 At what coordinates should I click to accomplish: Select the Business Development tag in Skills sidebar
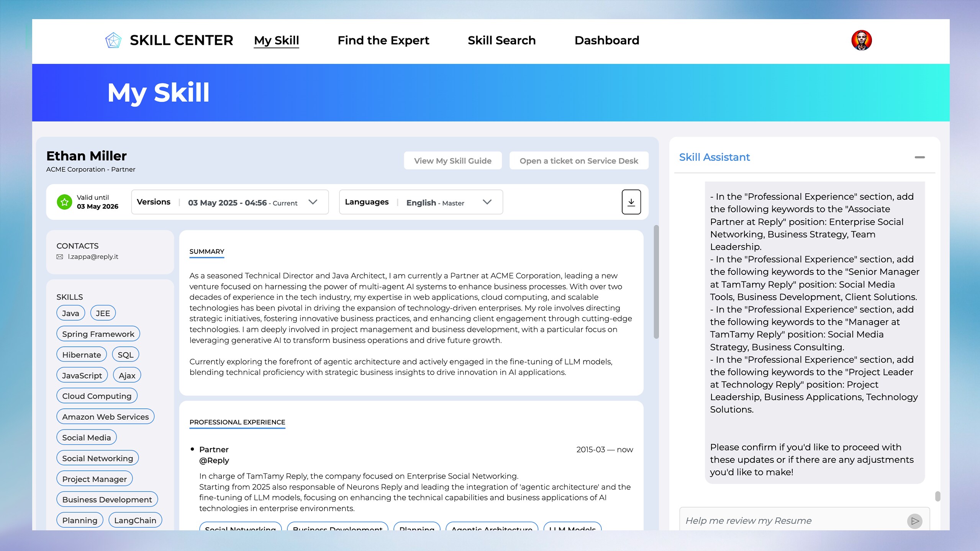[107, 500]
